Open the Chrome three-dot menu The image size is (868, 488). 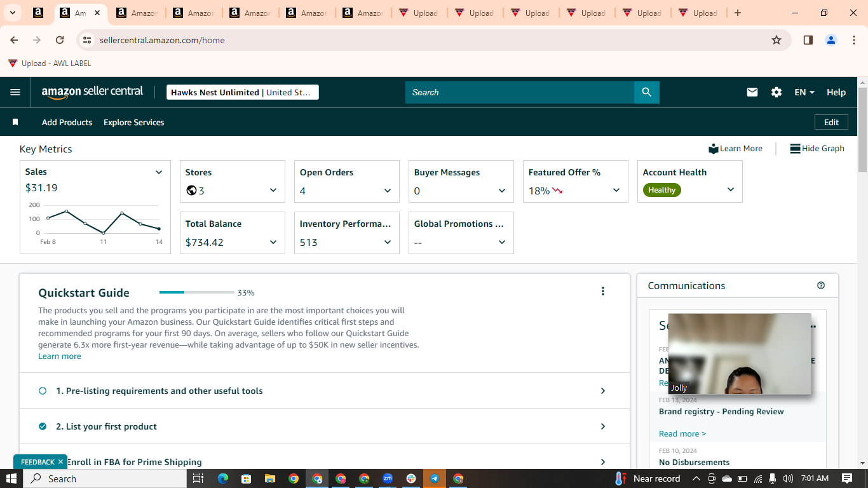click(x=853, y=40)
